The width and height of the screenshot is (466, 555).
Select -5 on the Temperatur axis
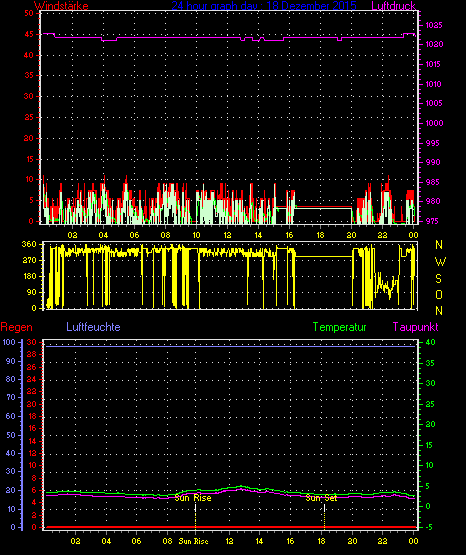(x=429, y=527)
